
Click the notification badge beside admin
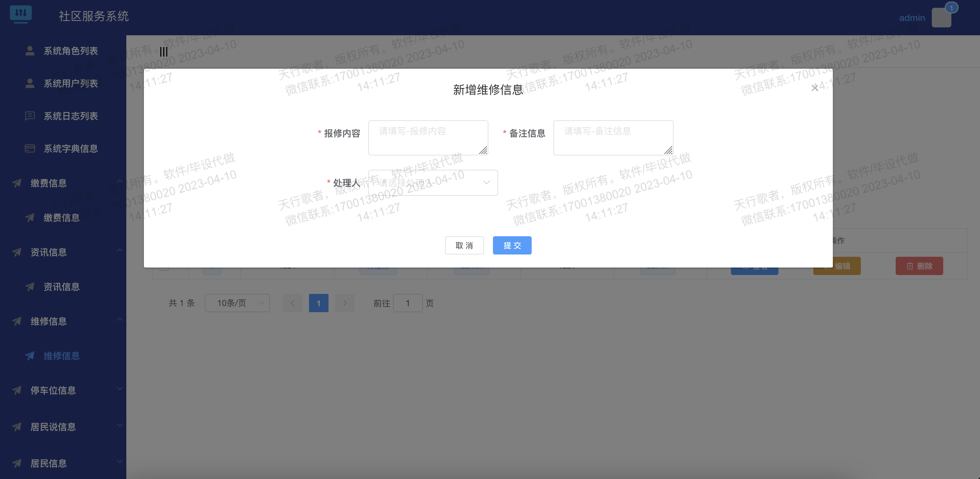[951, 7]
